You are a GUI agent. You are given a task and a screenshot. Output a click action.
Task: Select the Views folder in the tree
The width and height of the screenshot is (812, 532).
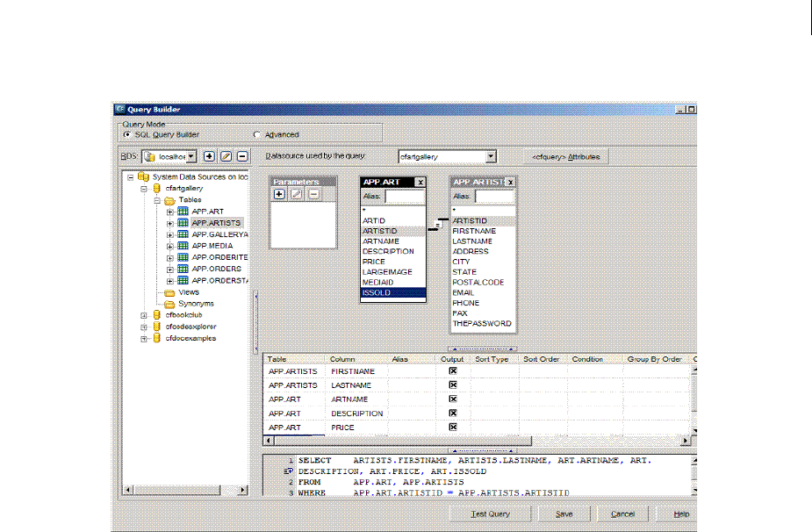pos(188,292)
